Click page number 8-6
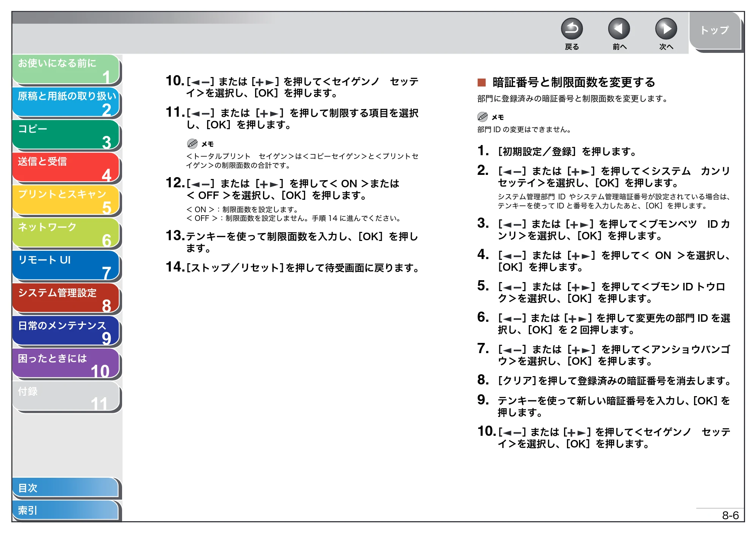The width and height of the screenshot is (756, 534). [x=730, y=515]
